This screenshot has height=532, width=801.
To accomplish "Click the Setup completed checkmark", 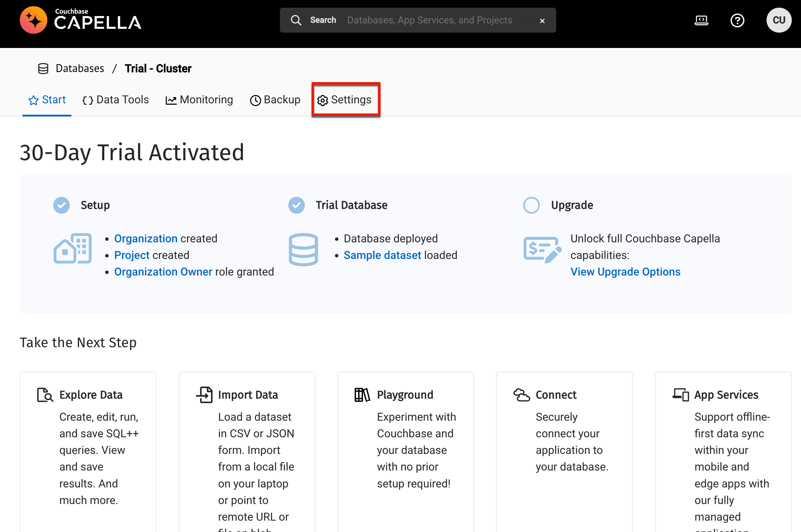I will 62,205.
